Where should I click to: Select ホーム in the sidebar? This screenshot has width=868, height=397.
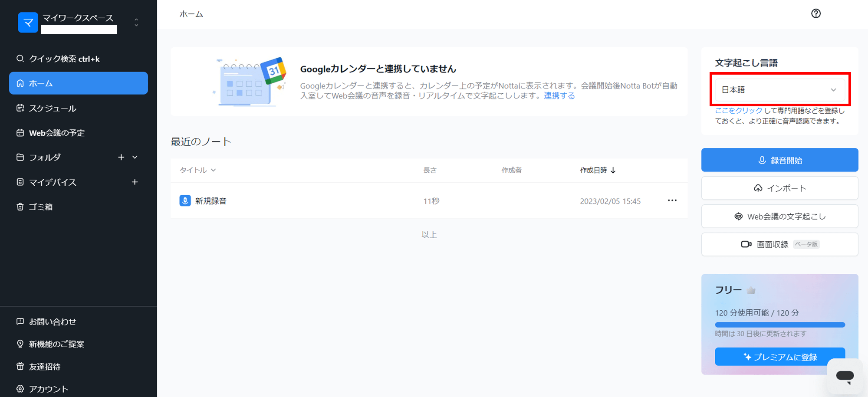79,83
